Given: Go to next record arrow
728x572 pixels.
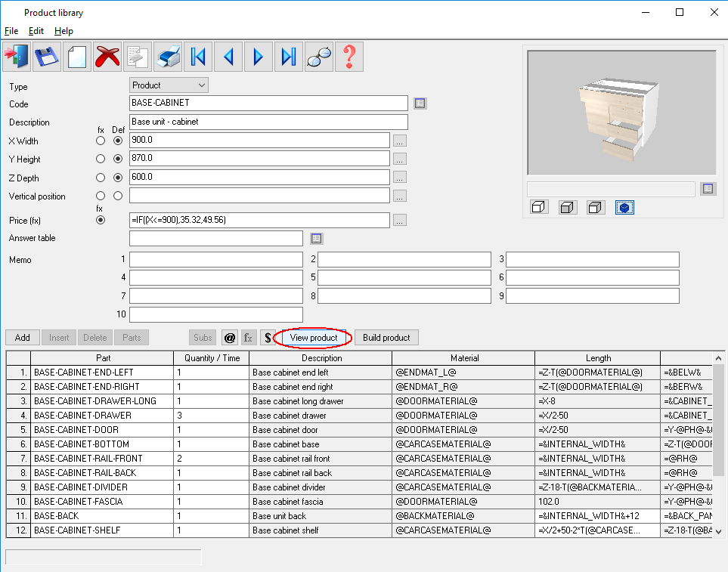Looking at the screenshot, I should point(259,57).
